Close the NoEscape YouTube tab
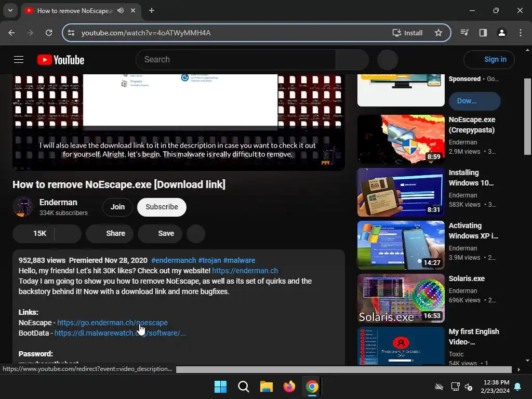 [133, 10]
